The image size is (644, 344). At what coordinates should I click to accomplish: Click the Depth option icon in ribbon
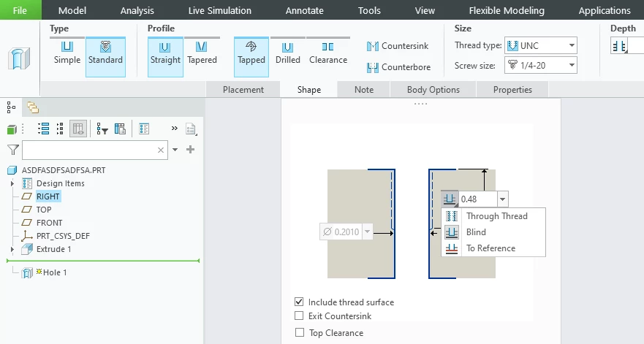tap(620, 46)
